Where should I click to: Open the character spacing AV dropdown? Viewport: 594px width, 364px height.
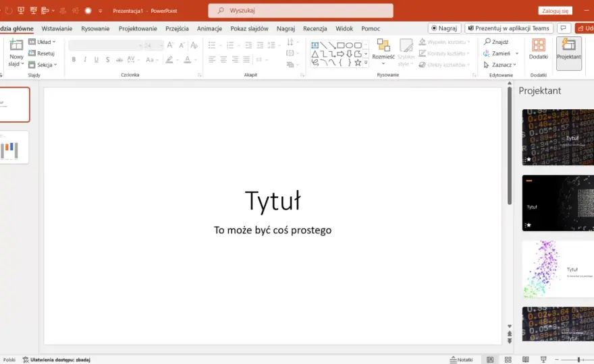[x=134, y=59]
